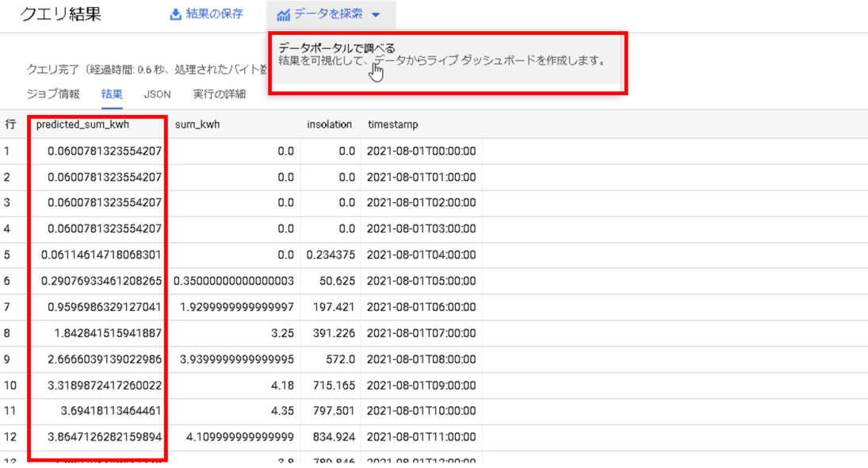Click sum_kwh value 4.35
The image size is (868, 468).
coord(283,411)
